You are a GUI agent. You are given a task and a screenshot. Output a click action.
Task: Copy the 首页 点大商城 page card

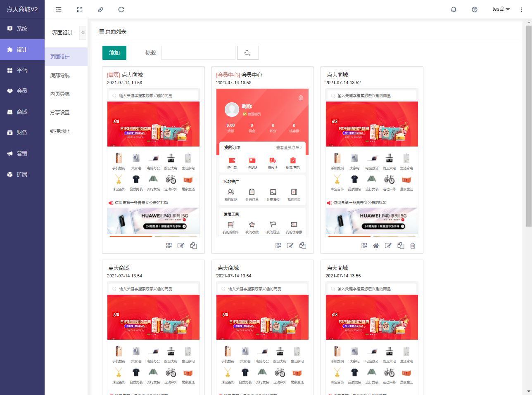coord(193,246)
